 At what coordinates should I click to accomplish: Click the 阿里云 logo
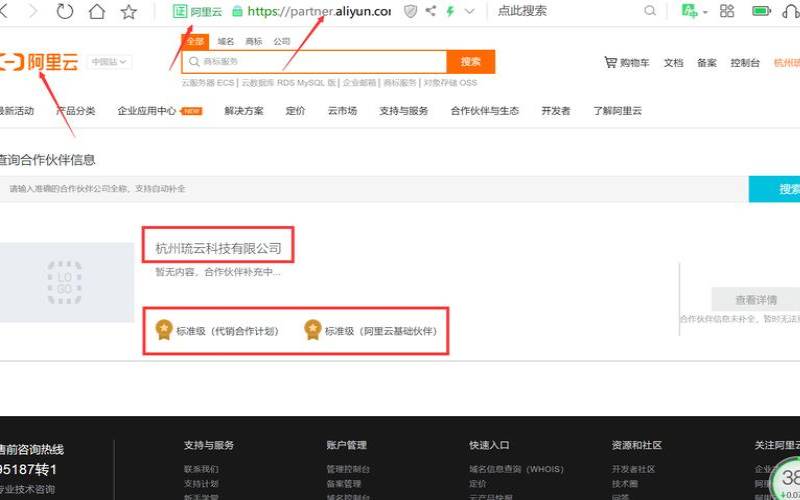pos(39,62)
